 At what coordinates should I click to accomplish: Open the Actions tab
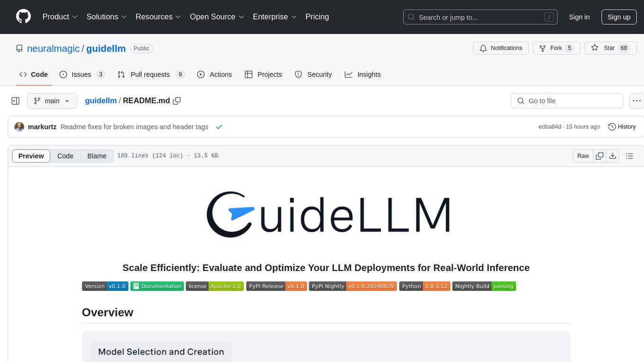(215, 74)
